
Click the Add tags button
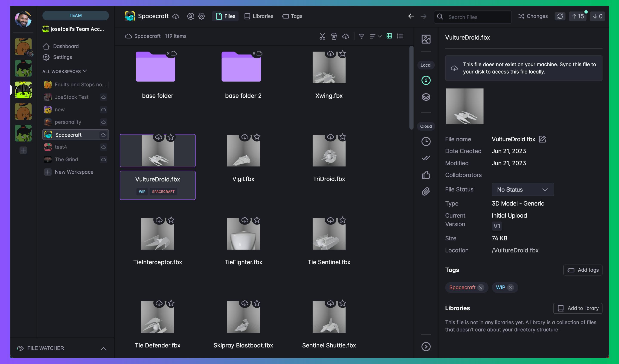583,270
